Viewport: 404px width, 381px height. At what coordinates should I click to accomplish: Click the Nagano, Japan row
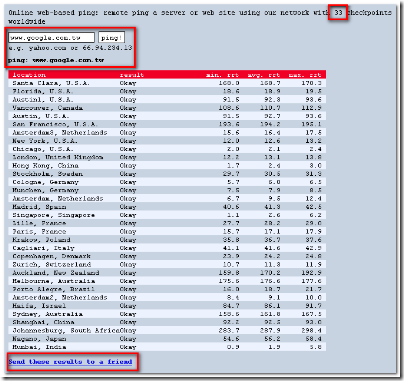pyautogui.click(x=167, y=339)
